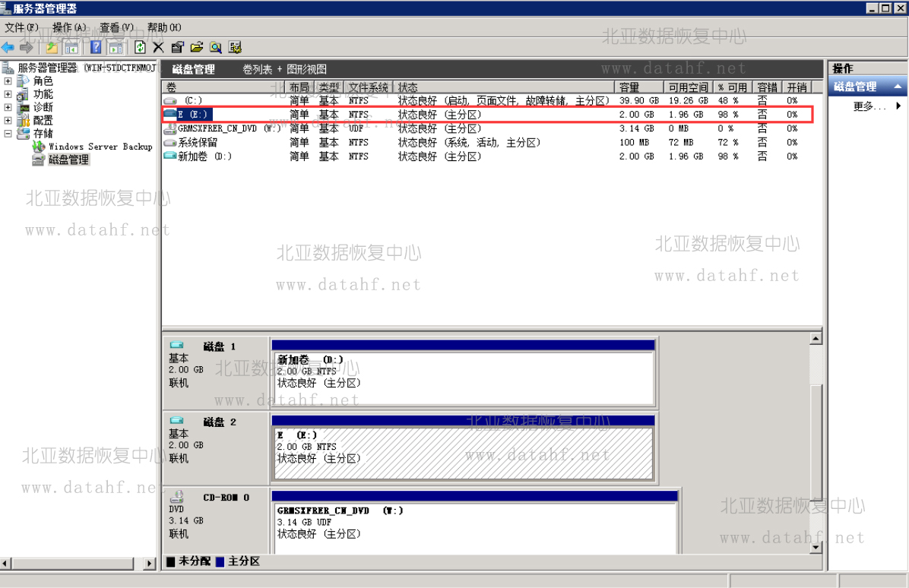Select 功能 in the tree
Image resolution: width=909 pixels, height=588 pixels.
pos(43,94)
